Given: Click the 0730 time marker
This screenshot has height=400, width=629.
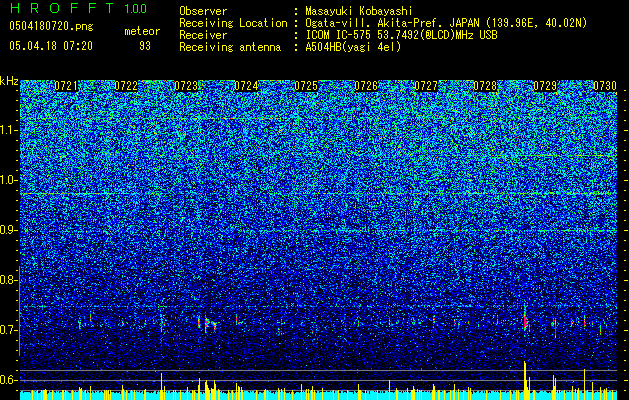Looking at the screenshot, I should coord(605,86).
